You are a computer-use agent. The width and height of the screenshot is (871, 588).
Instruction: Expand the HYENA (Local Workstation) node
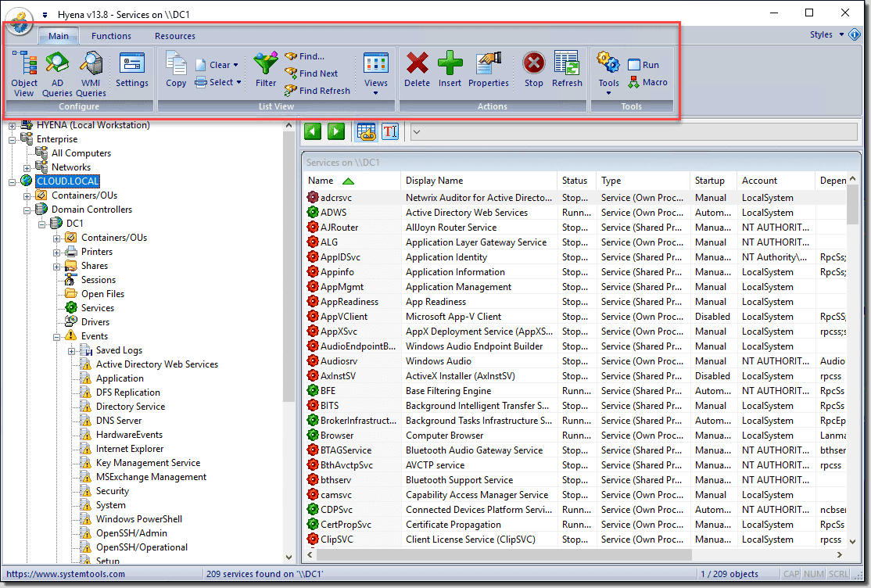13,126
